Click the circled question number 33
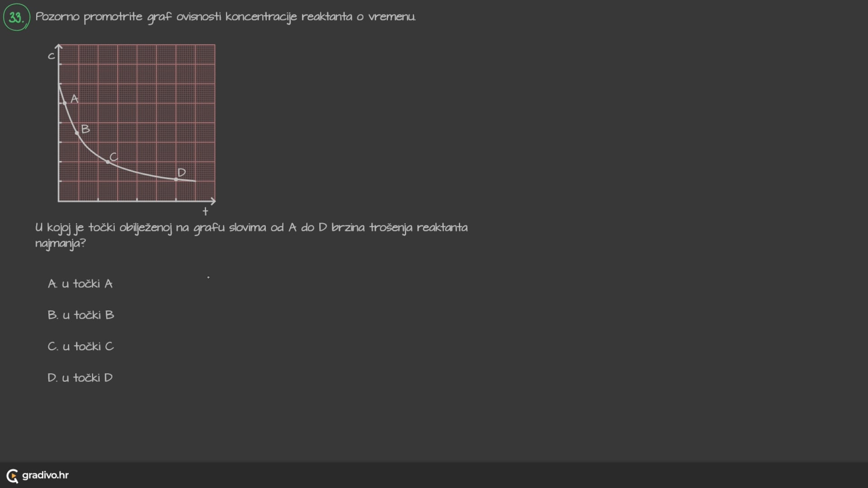868x488 pixels. (x=16, y=17)
